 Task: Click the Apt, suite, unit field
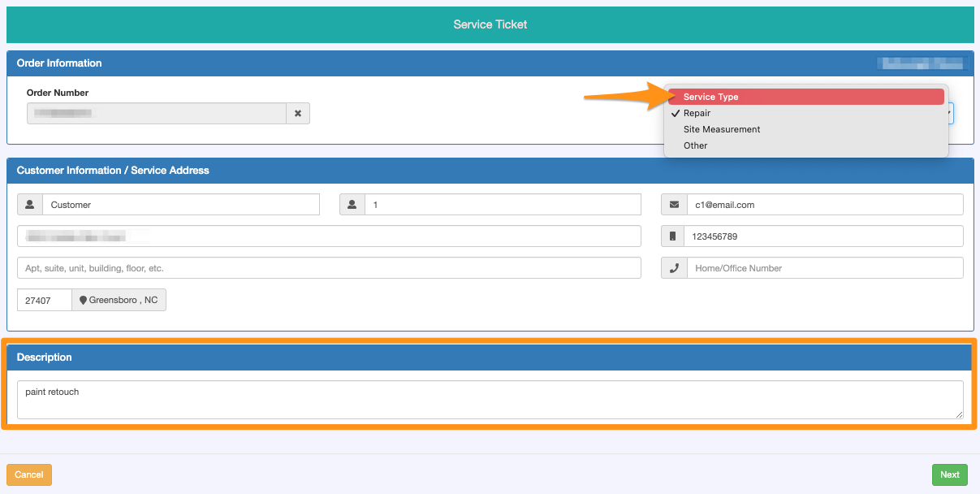tap(329, 268)
